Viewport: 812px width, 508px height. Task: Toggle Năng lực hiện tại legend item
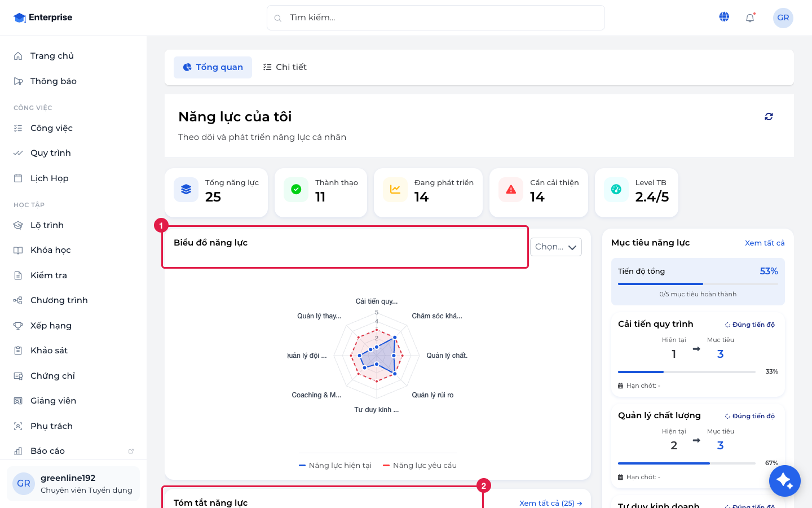[x=335, y=466]
